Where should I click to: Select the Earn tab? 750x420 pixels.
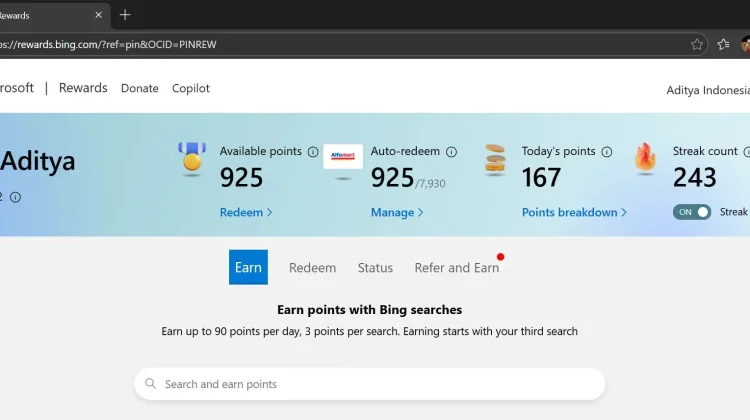tap(248, 267)
